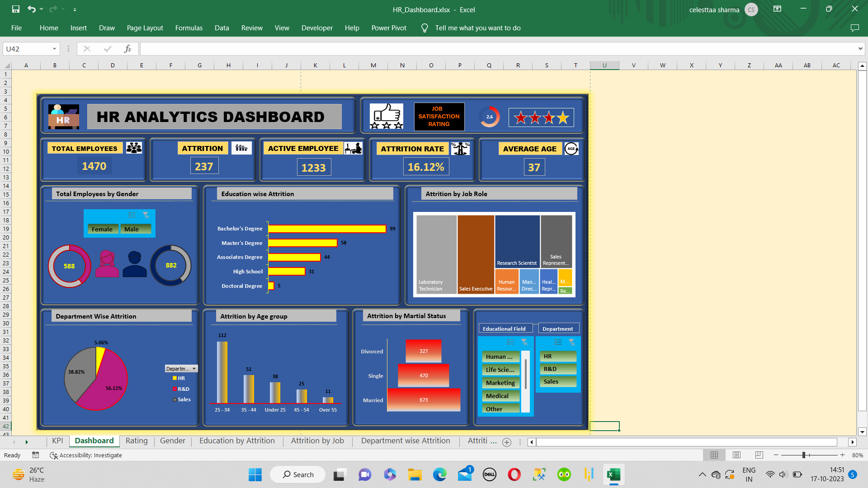Viewport: 868px width, 488px height.
Task: Select Female in the Gender slicer
Action: [103, 229]
